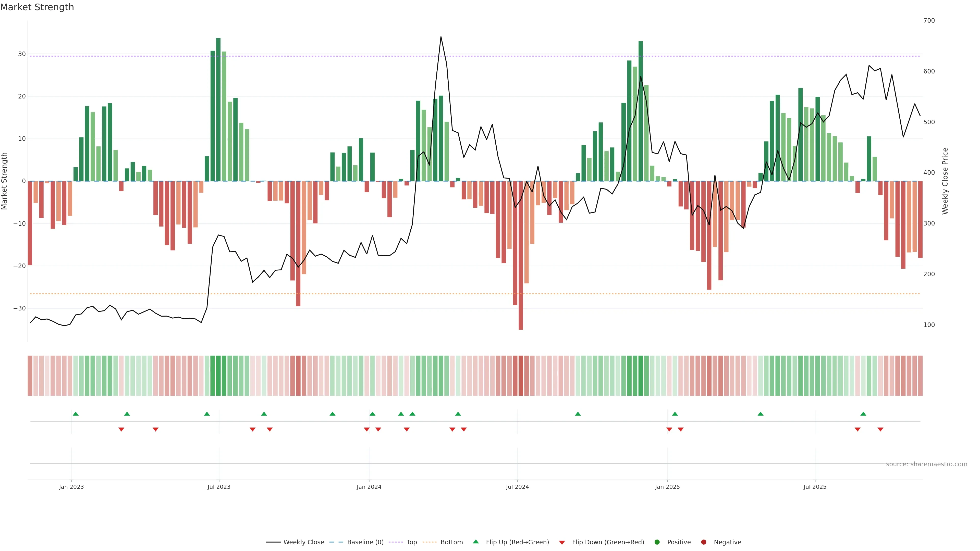Click Flip Up green triangle legend icon

click(x=475, y=542)
